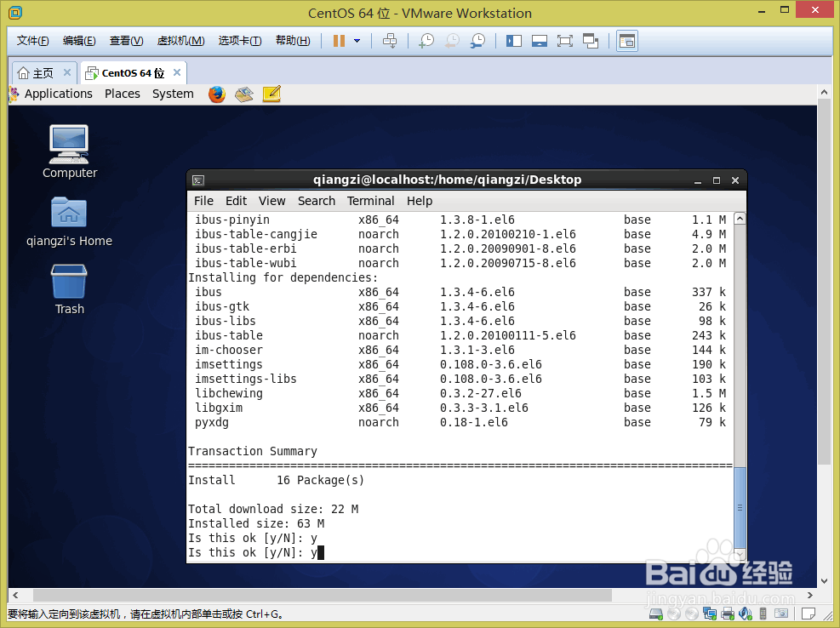Click the ibus-pinyin package row

(x=460, y=220)
